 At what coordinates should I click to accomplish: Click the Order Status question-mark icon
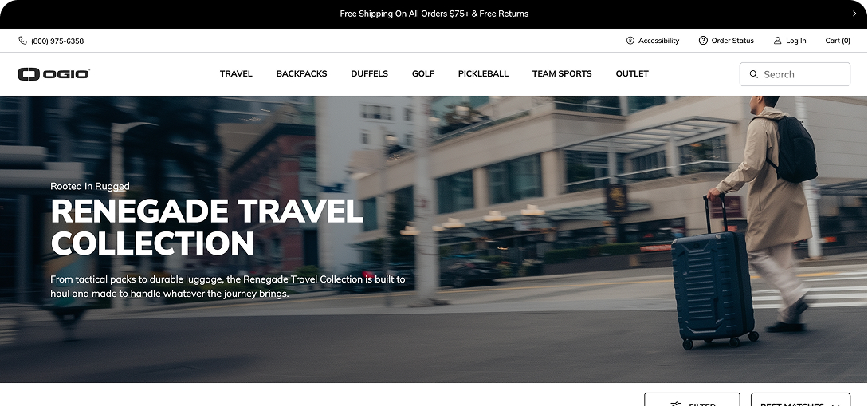[703, 41]
